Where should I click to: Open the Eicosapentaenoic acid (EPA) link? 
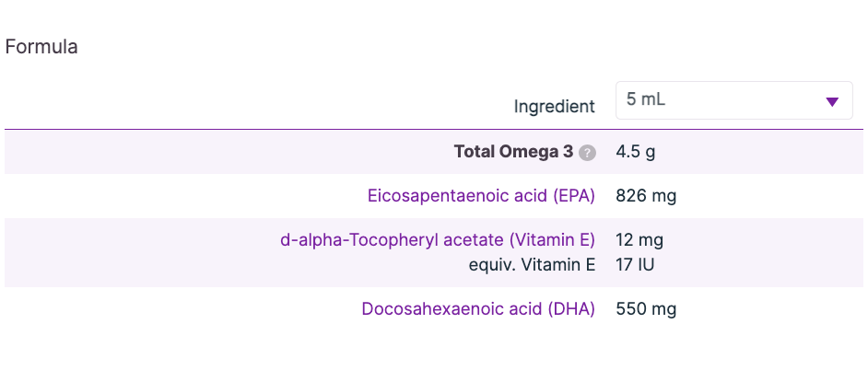481,196
